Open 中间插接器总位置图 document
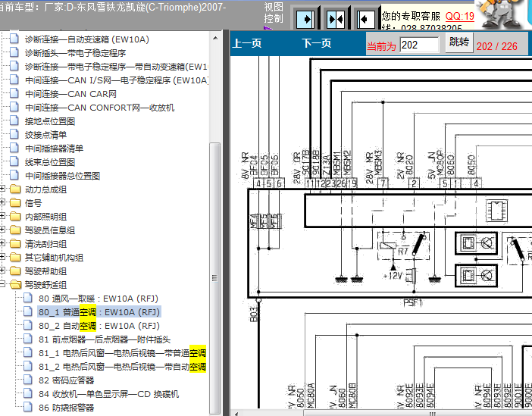 (x=62, y=176)
